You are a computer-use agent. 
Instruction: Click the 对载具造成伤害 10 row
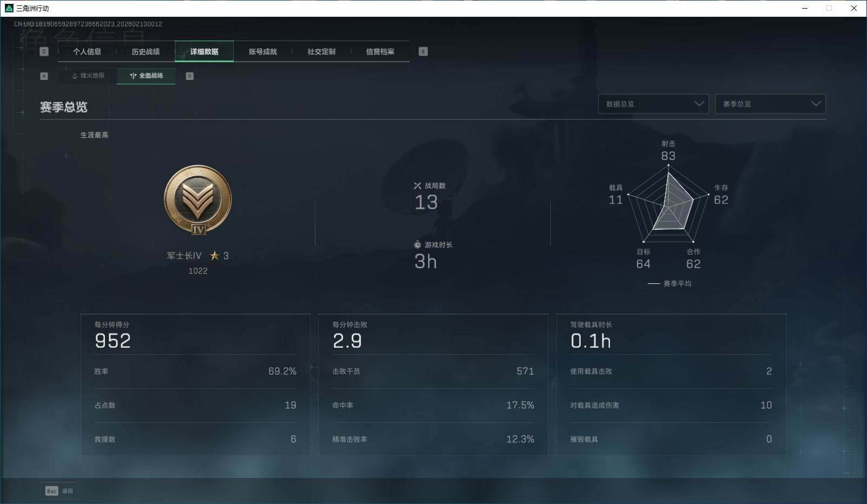tap(671, 405)
